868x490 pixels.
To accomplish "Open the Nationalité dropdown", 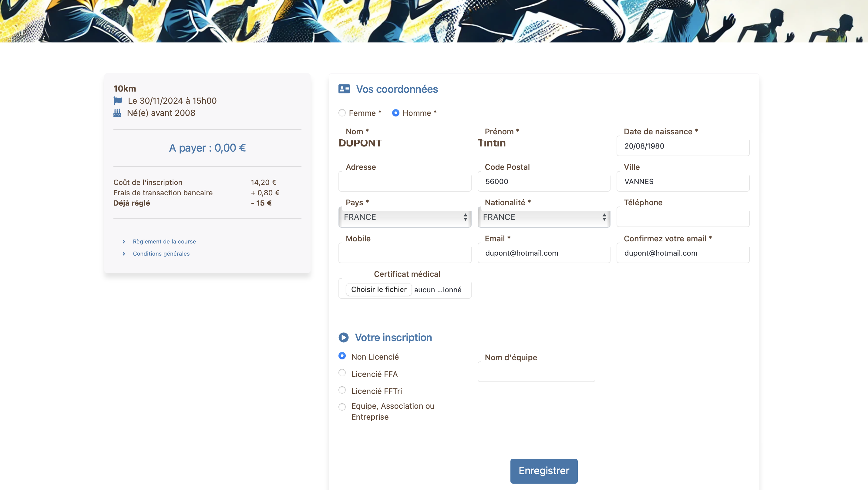I will click(543, 217).
